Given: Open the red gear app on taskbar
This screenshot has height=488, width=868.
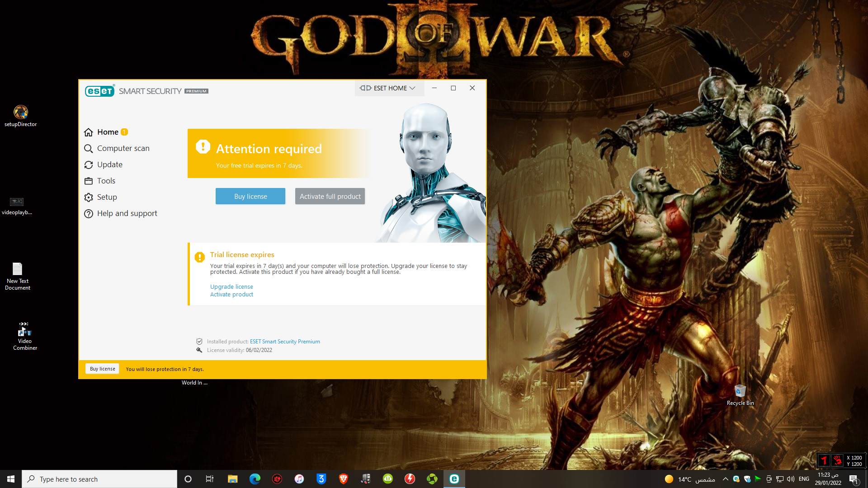Looking at the screenshot, I should (277, 479).
